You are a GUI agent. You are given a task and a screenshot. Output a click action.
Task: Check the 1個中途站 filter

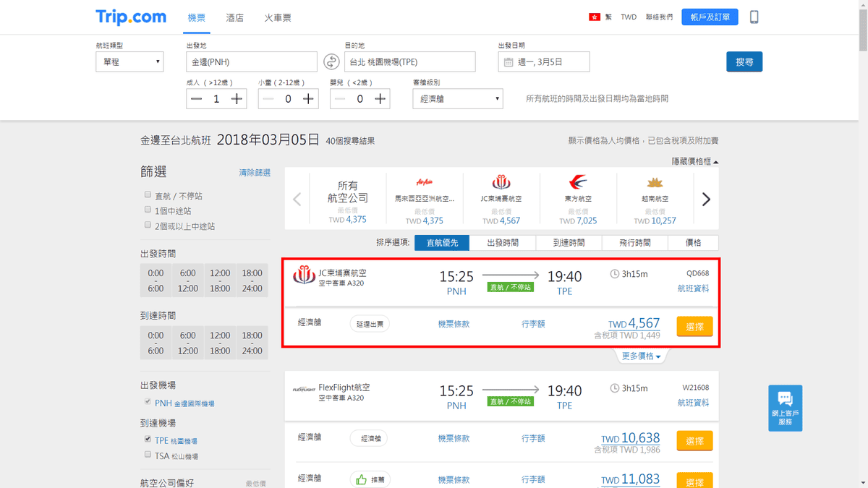148,210
